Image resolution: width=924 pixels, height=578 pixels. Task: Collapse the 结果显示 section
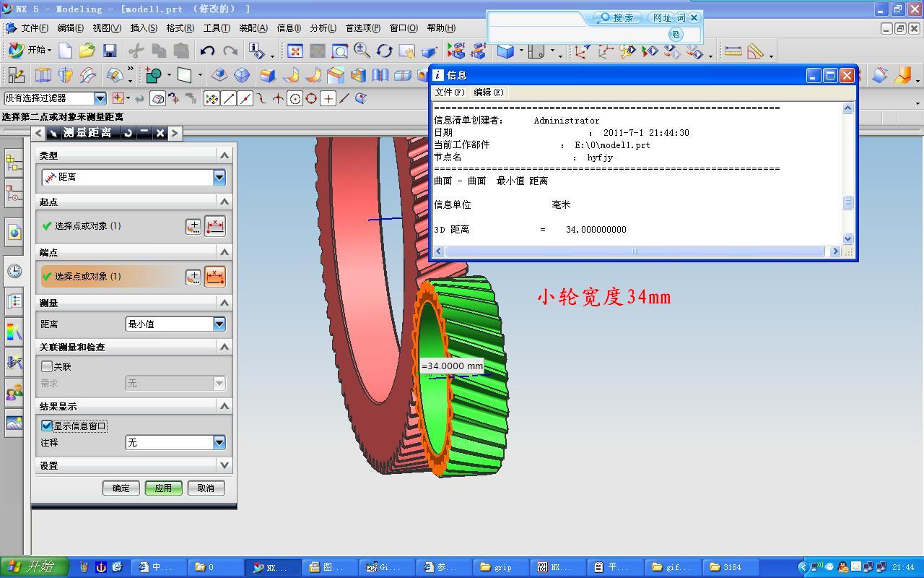point(224,406)
